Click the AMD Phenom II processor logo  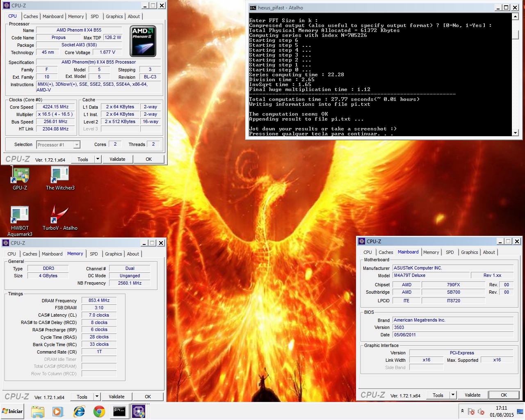click(x=143, y=41)
